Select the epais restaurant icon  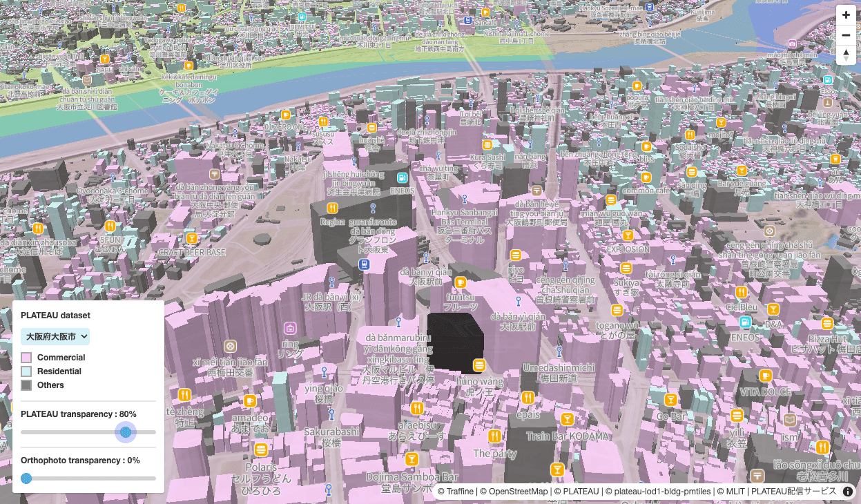click(x=528, y=398)
